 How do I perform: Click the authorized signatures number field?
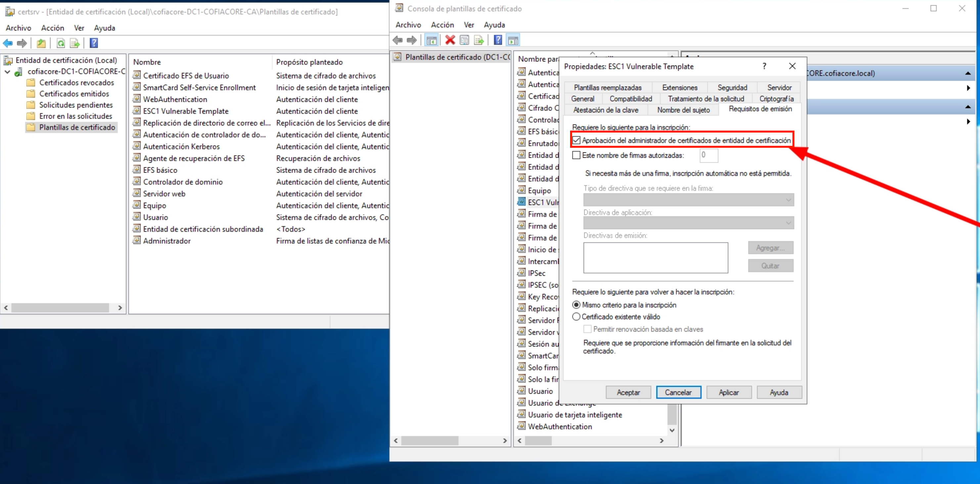click(x=708, y=155)
